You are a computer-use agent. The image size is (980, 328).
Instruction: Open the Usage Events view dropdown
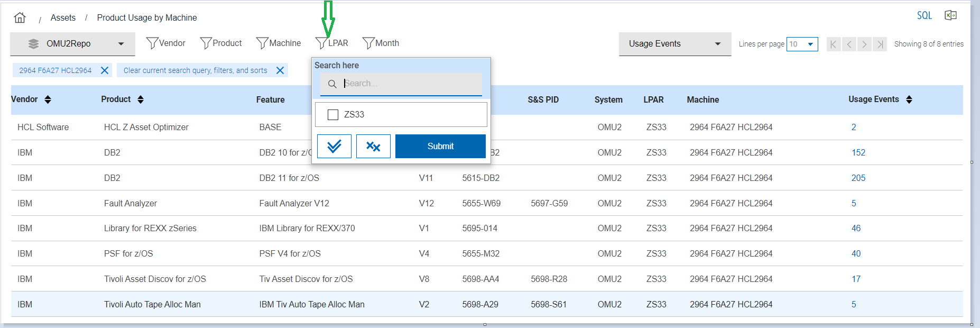coord(675,44)
